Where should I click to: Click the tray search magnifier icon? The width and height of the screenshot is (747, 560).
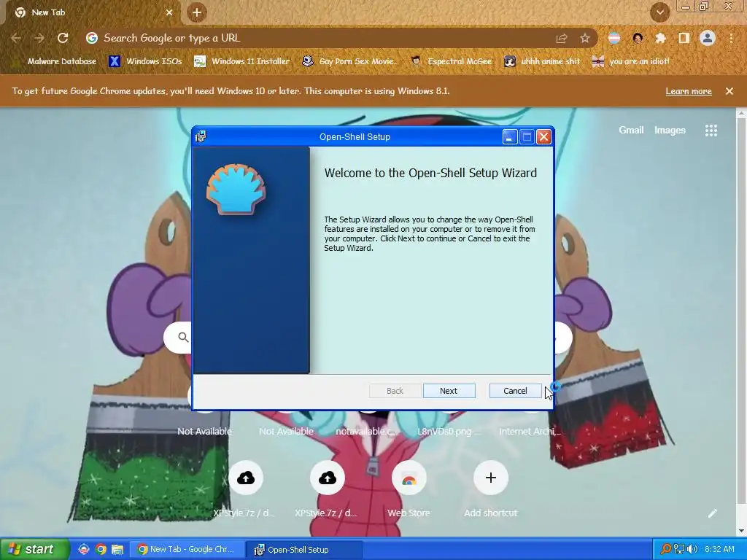click(665, 549)
